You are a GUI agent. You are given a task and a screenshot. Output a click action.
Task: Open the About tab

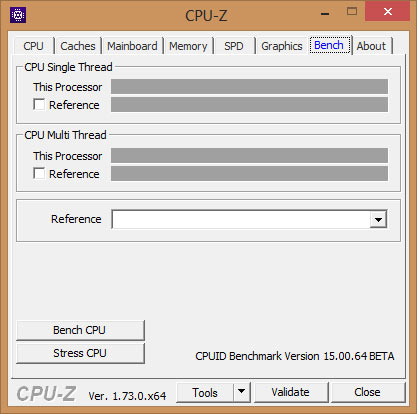click(371, 46)
